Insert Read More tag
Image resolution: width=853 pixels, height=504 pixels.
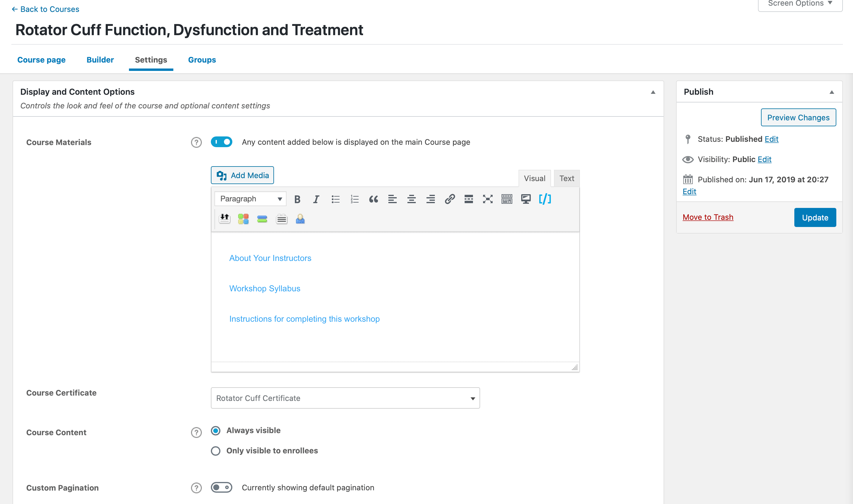click(x=468, y=199)
